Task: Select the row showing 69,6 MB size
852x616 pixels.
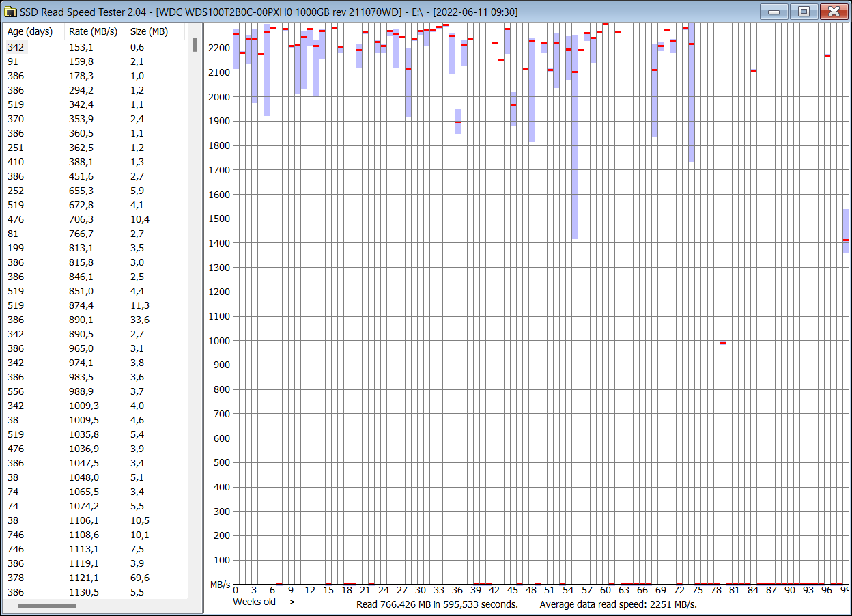Action: coord(68,578)
